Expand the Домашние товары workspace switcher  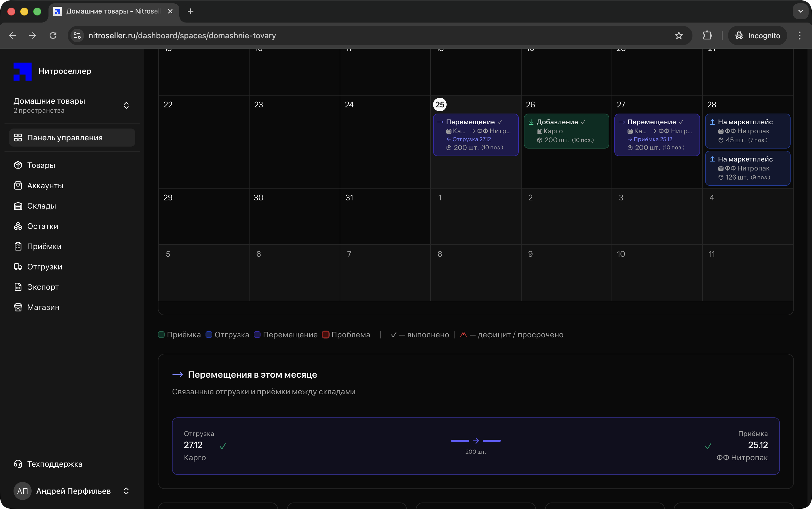click(126, 105)
